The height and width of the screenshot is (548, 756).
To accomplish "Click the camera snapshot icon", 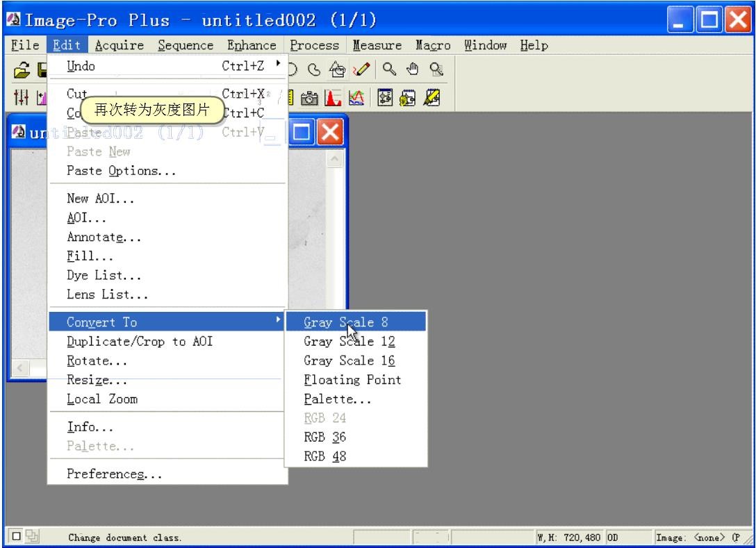I will tap(309, 98).
